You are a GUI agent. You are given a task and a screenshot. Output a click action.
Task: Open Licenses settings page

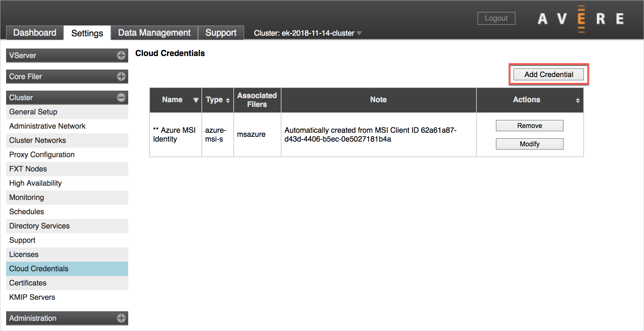pyautogui.click(x=67, y=255)
